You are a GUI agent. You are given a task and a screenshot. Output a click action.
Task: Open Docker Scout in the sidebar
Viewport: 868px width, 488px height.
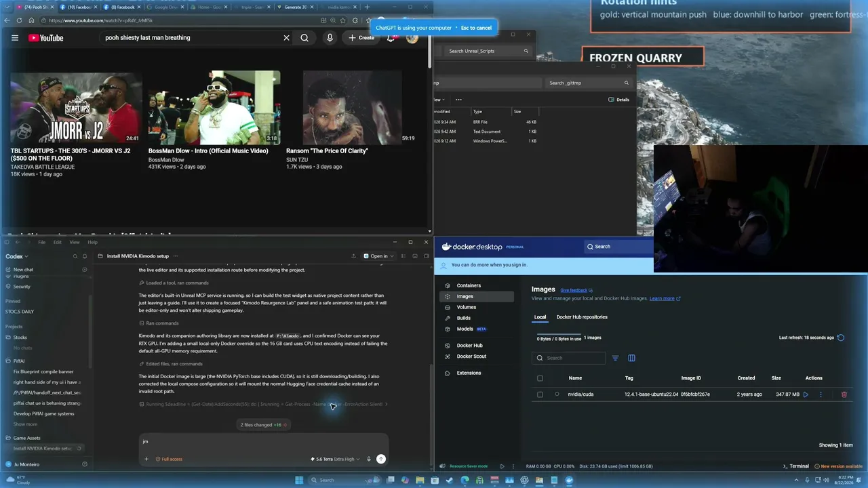(x=471, y=357)
